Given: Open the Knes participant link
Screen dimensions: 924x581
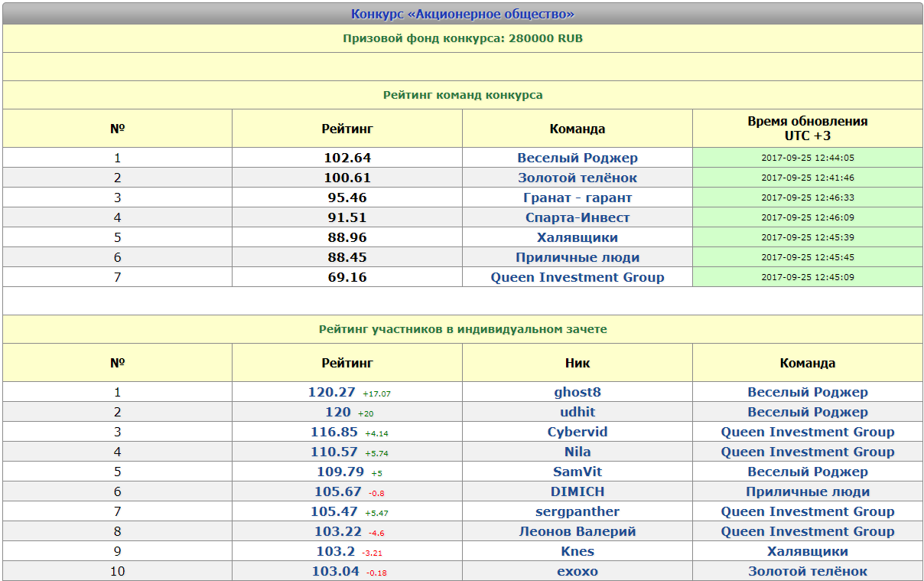Looking at the screenshot, I should 577,551.
